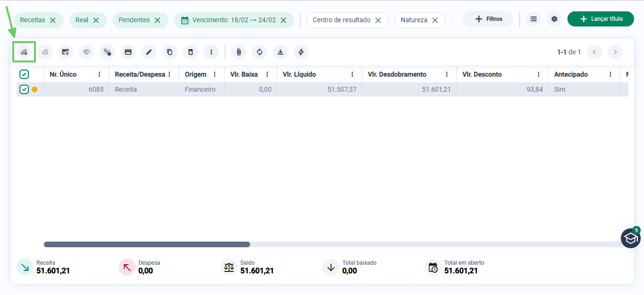644x295 pixels.
Task: Remove the Receitas filter chip
Action: tap(53, 20)
